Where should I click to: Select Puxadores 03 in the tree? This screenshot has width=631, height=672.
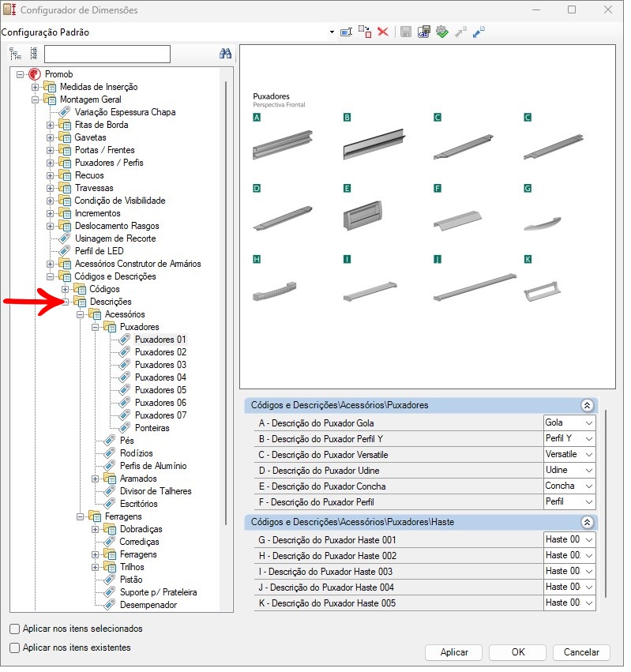[160, 365]
